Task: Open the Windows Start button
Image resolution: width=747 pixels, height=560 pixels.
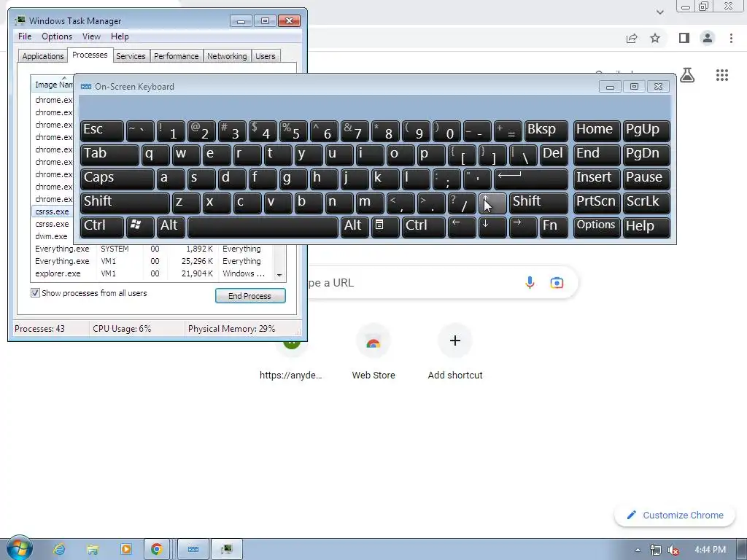Action: pyautogui.click(x=19, y=548)
